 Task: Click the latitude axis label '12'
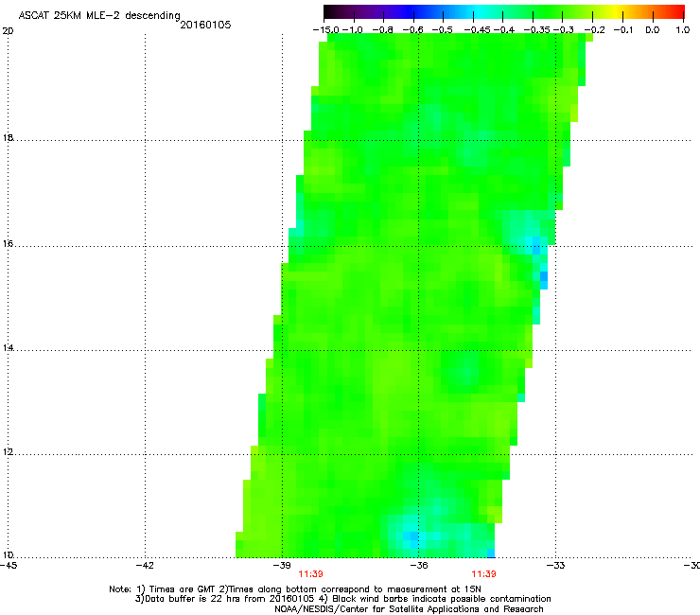pos(8,452)
